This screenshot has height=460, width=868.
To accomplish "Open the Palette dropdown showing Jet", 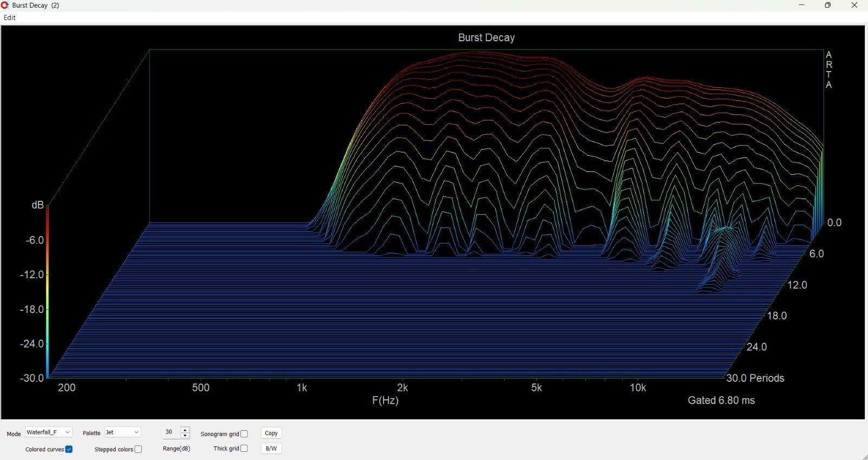I will pos(123,432).
